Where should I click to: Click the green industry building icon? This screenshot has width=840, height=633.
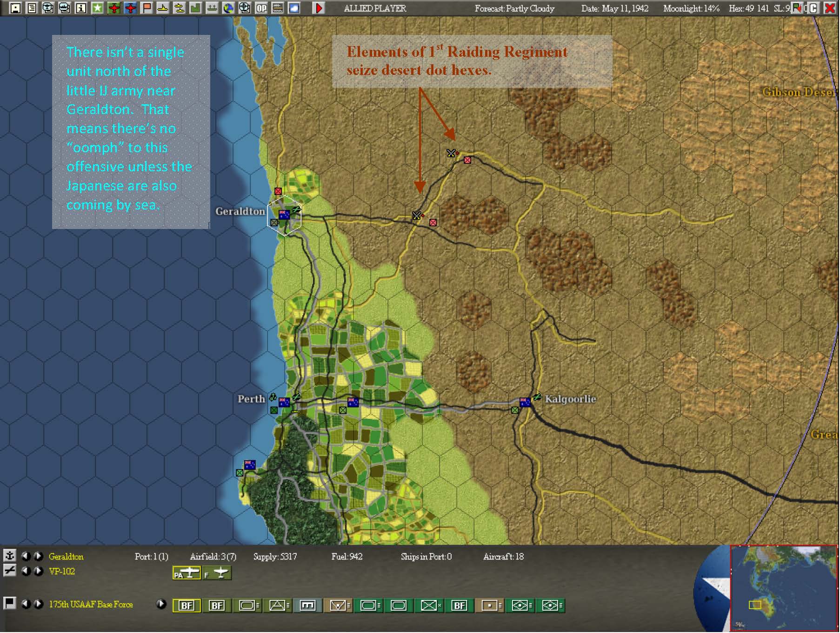coord(195,8)
